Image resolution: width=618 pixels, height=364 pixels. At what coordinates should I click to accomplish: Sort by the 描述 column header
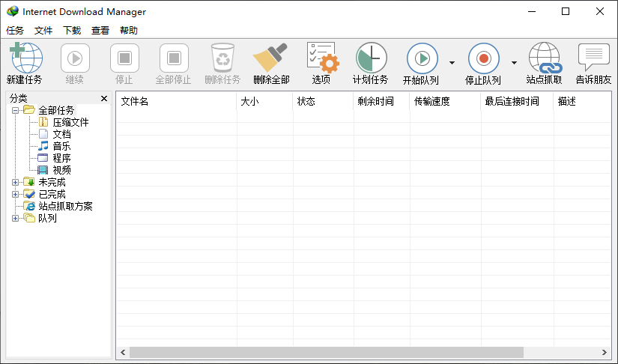point(583,102)
